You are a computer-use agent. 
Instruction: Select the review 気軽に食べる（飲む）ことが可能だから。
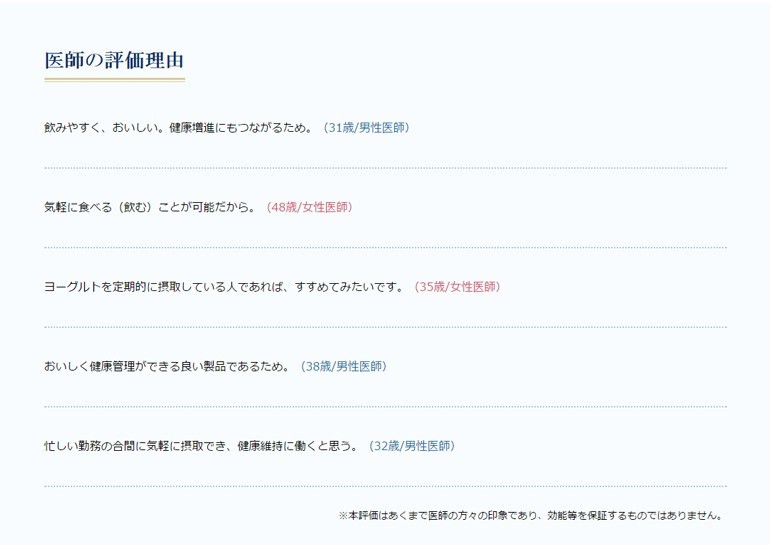[150, 207]
